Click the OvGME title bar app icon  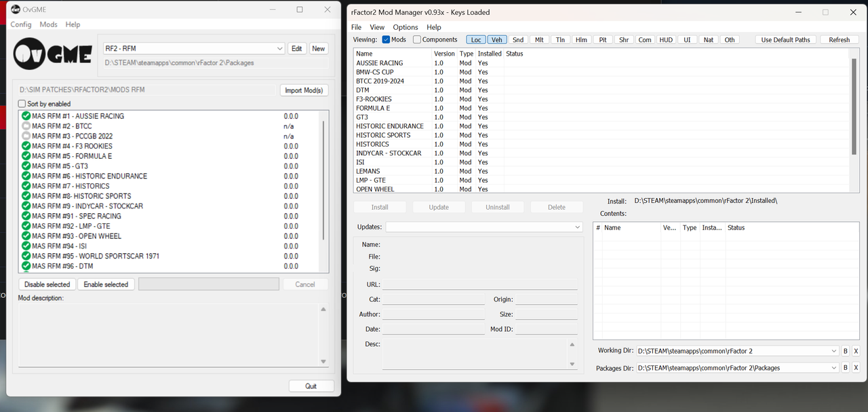(15, 10)
